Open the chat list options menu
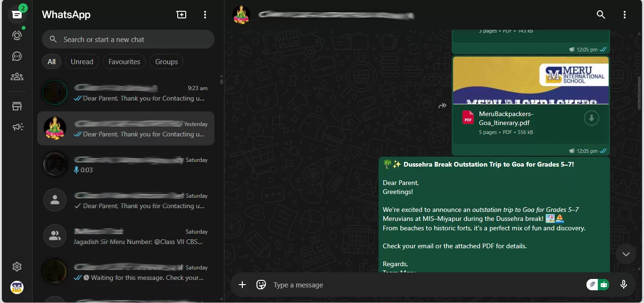The height and width of the screenshot is (303, 644). (205, 15)
